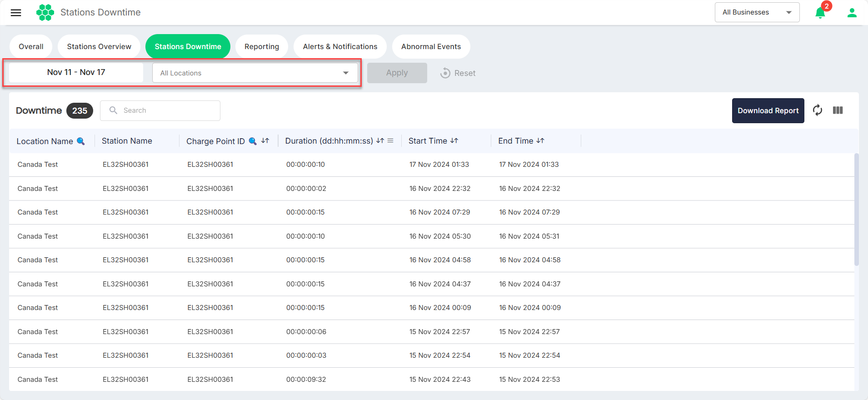Click the Station Name column header
The height and width of the screenshot is (400, 868).
point(127,141)
